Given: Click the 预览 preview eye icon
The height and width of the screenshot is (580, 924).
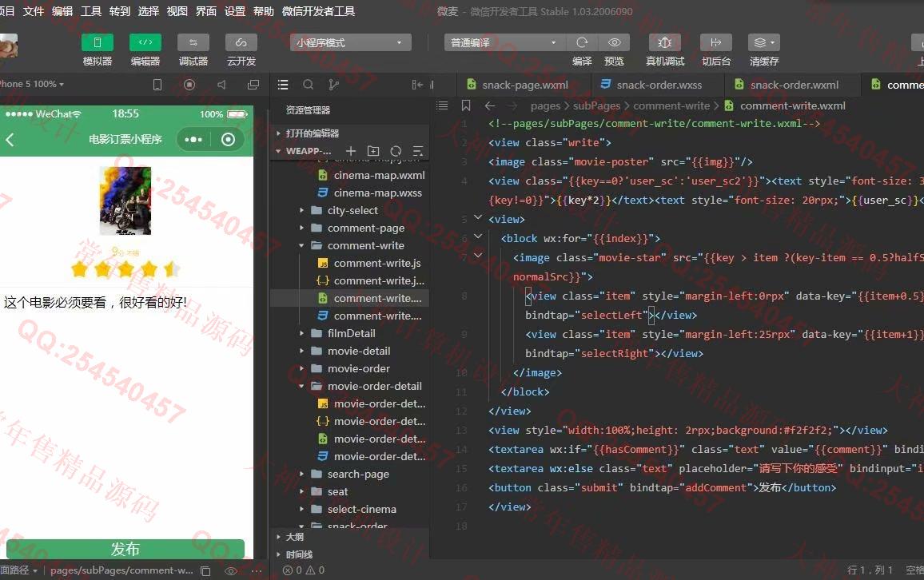Looking at the screenshot, I should click(x=614, y=42).
